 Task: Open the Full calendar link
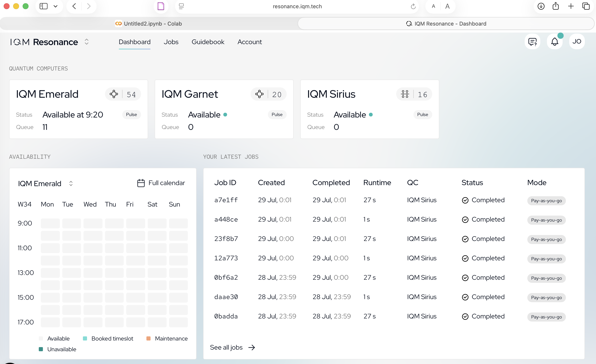coord(161,183)
